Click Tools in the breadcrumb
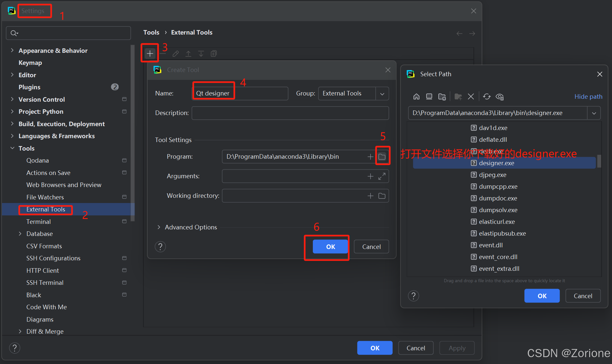 click(151, 32)
